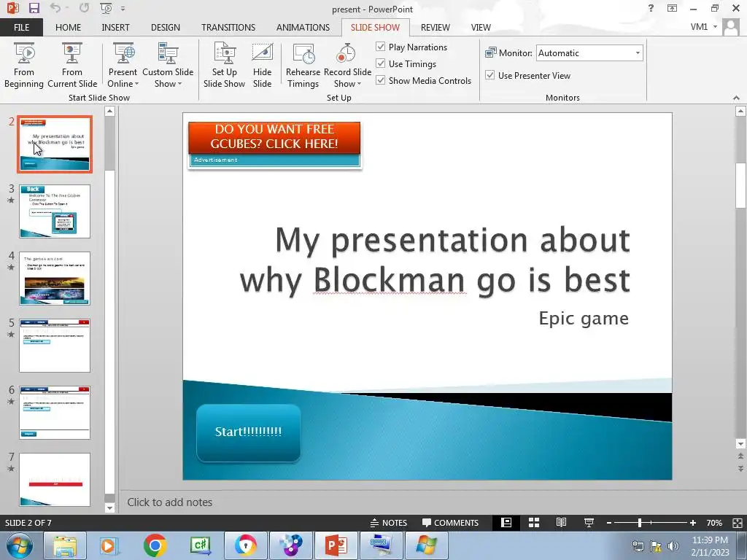Open Google Chrome from taskbar

tap(155, 545)
